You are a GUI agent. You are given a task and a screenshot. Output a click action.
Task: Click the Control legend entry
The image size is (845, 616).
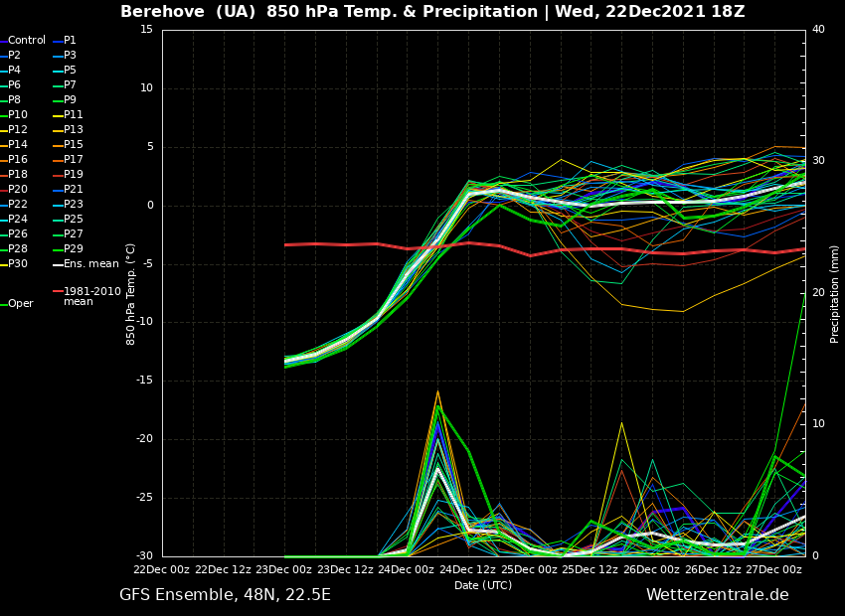point(27,41)
